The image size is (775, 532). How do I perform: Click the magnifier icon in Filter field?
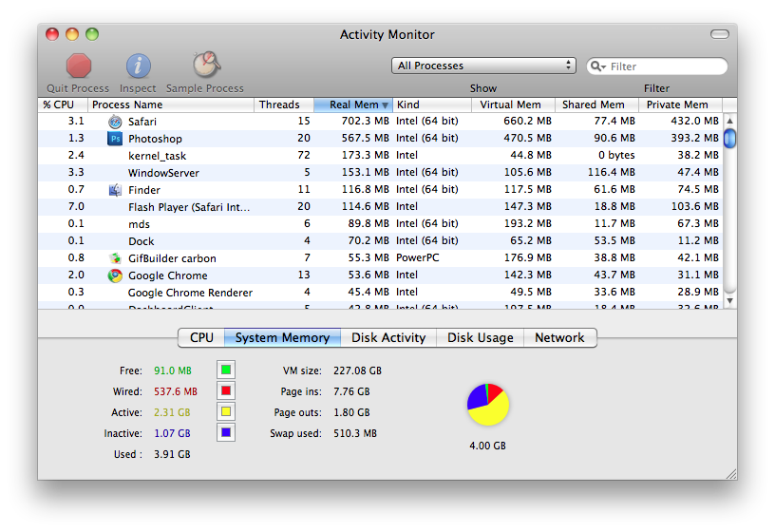point(597,66)
